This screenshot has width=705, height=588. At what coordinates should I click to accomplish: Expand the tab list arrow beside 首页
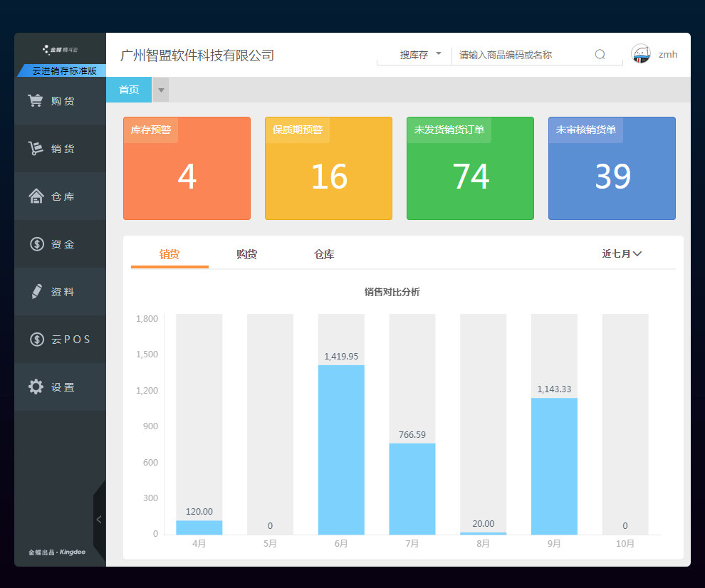pos(161,90)
